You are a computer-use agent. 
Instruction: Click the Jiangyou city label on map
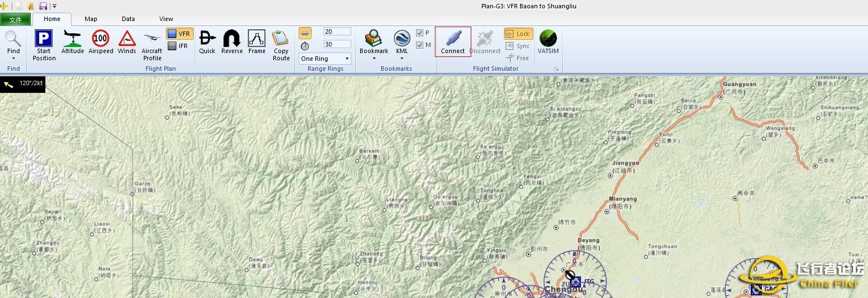[626, 164]
